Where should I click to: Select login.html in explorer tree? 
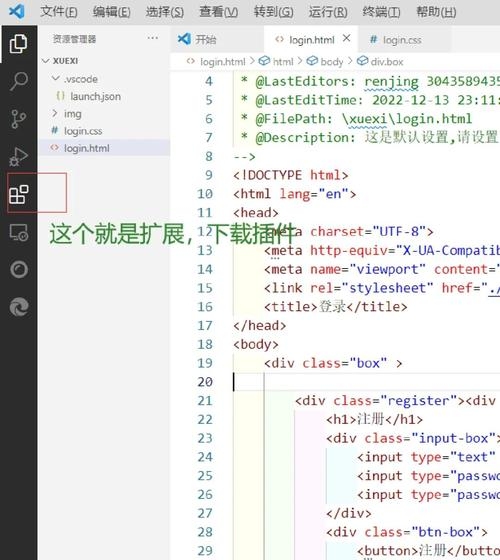point(104,148)
